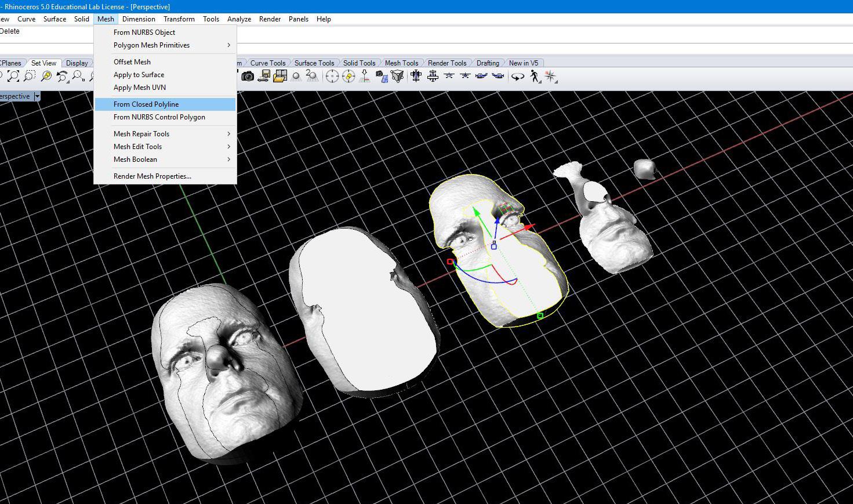Click the Rotate View curved arrow icon
853x504 pixels.
point(517,76)
